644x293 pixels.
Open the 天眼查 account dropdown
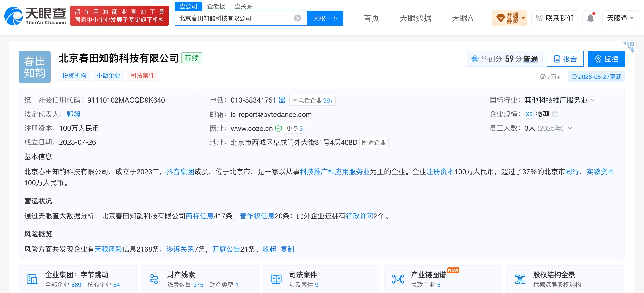pos(620,18)
